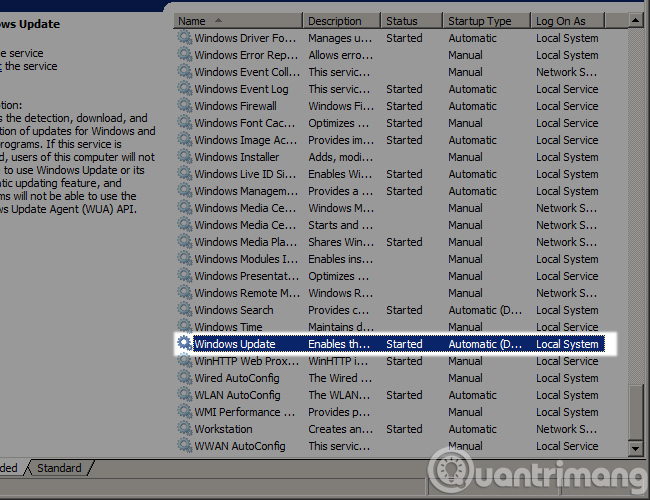Click 'Shares Win...' description text

(341, 242)
